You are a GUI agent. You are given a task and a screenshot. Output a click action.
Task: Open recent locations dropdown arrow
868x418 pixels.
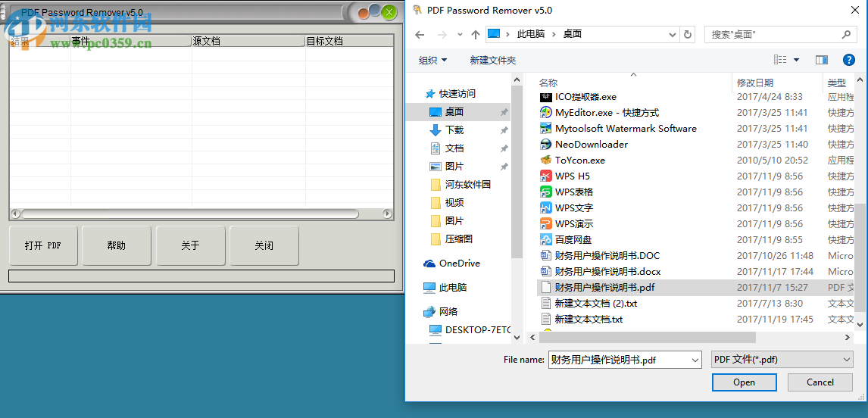(460, 34)
